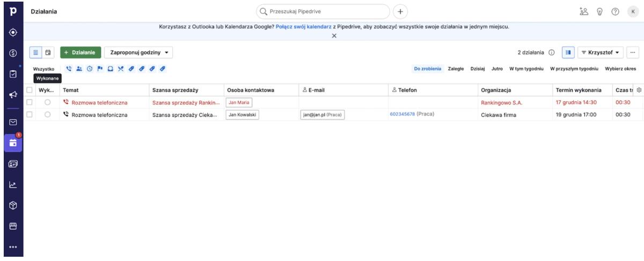Screen dimensions: 644x261
Task: Open Deals dollar icon in sidebar
Action: pos(12,54)
